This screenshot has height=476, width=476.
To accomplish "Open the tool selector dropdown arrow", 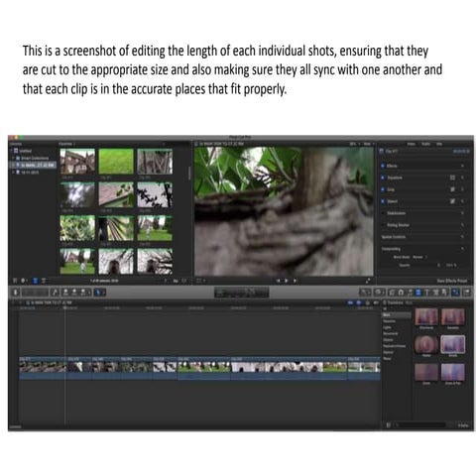I will (103, 293).
